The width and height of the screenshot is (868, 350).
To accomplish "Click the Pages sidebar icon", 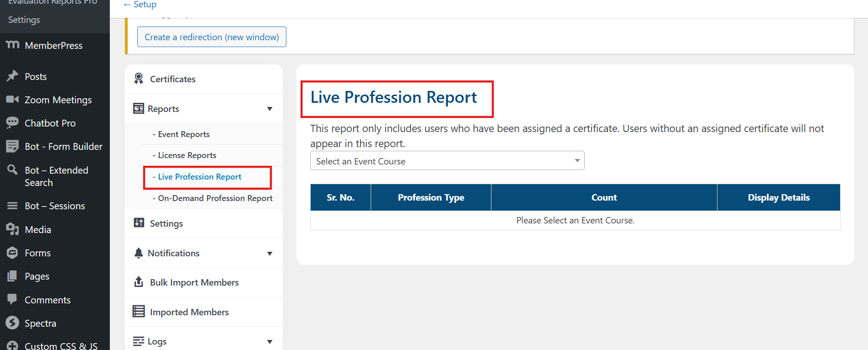I will 12,276.
